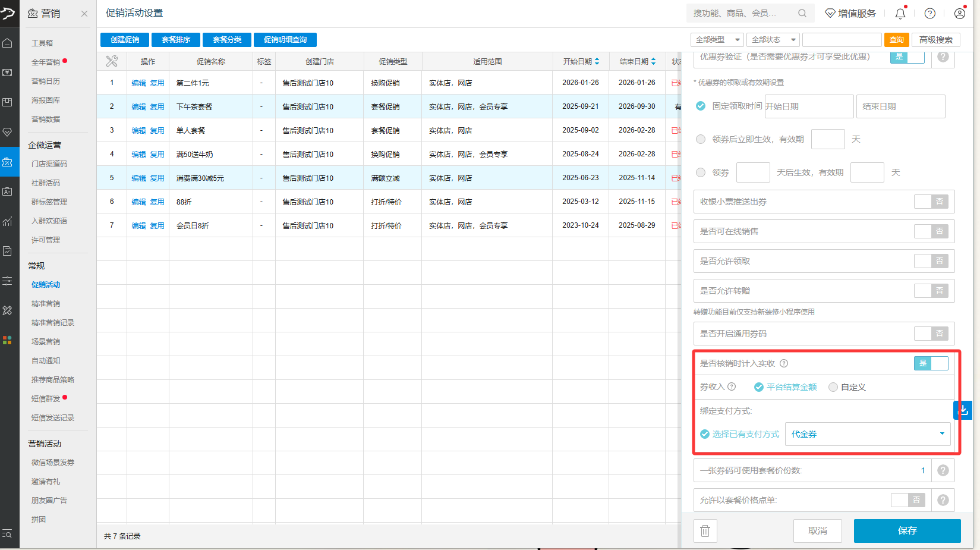Screen dimensions: 980x550
Task: Select the 自定义 radio option
Action: [833, 387]
